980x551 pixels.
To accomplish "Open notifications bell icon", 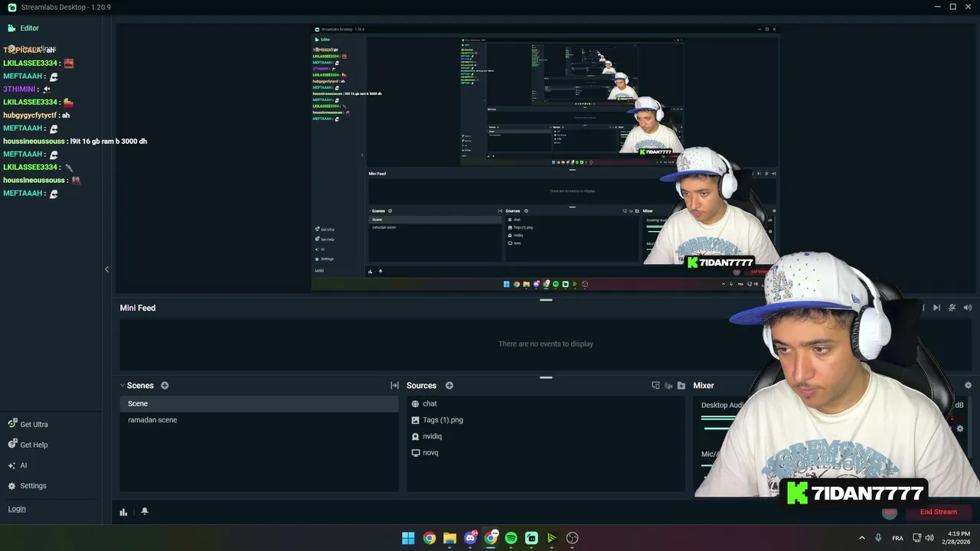I will [x=144, y=511].
